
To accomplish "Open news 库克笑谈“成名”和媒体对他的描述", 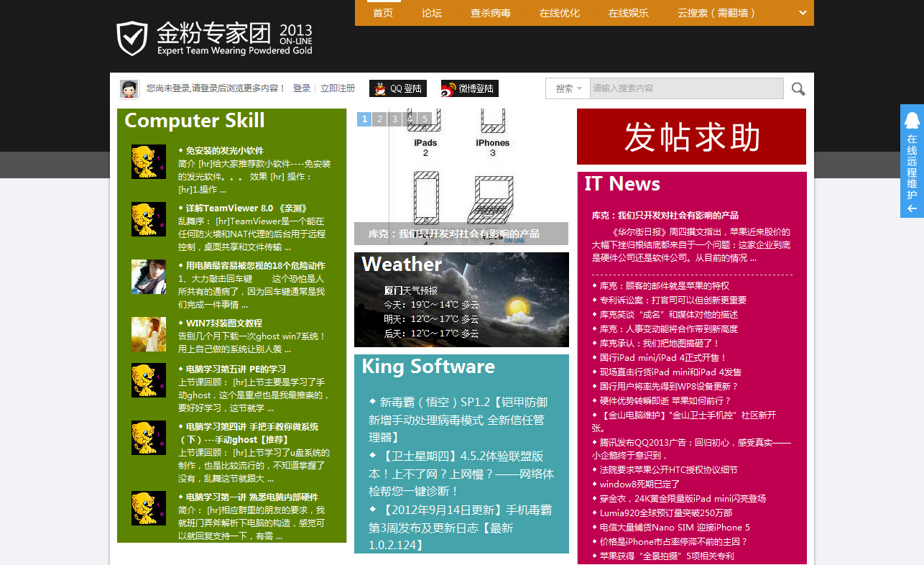I will click(669, 315).
